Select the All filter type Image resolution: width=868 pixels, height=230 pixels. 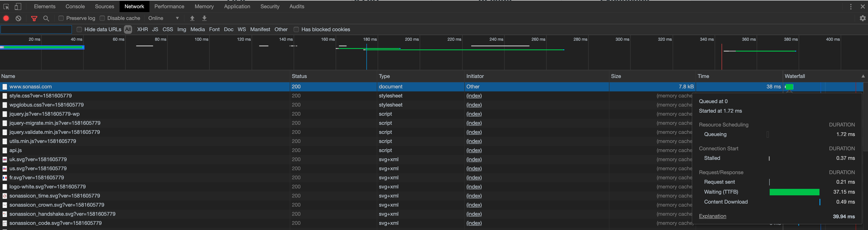click(128, 29)
